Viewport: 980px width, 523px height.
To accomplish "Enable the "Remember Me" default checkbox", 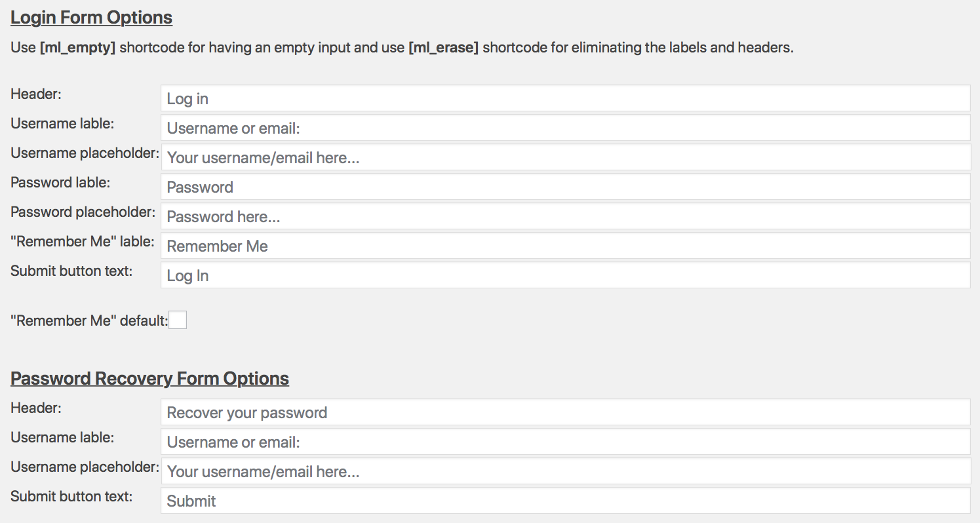I will click(x=177, y=320).
